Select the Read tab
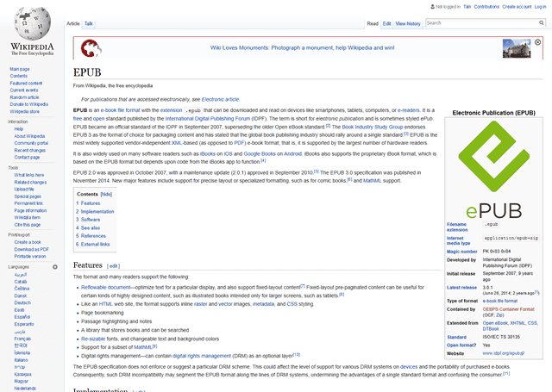 [x=373, y=23]
